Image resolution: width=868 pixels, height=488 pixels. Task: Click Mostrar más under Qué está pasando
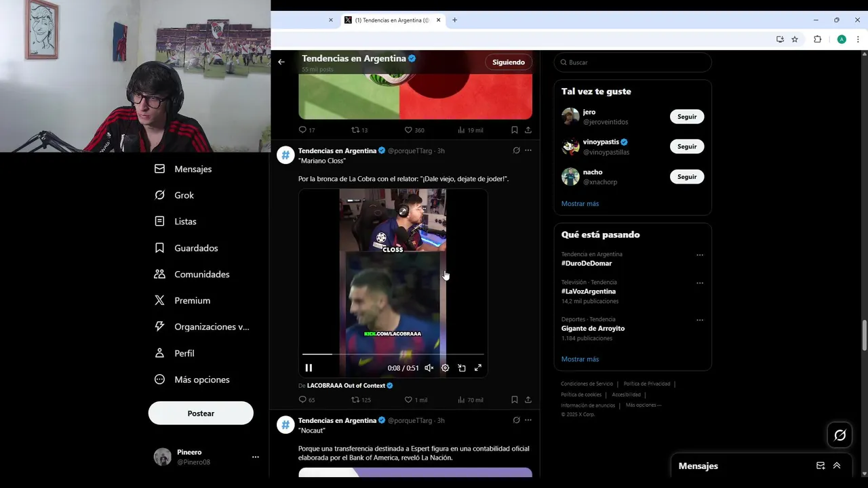[580, 359]
